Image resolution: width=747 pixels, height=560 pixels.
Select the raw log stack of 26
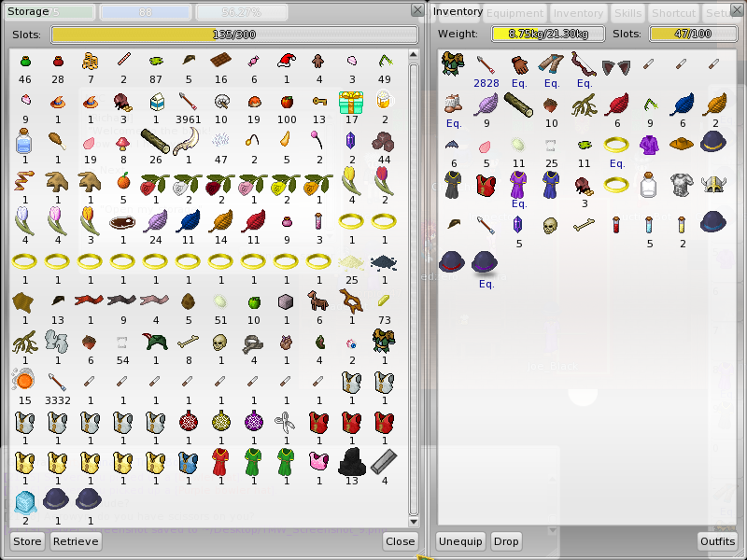pos(156,142)
